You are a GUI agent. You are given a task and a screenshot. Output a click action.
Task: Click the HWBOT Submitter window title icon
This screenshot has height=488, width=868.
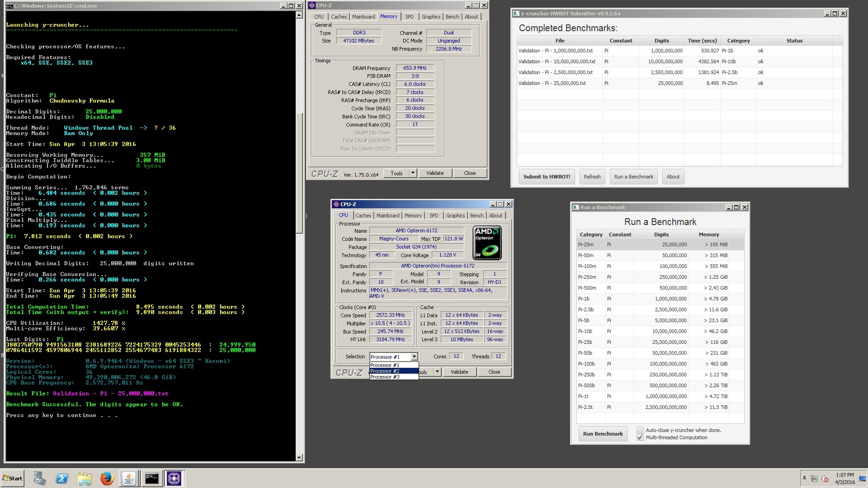516,14
